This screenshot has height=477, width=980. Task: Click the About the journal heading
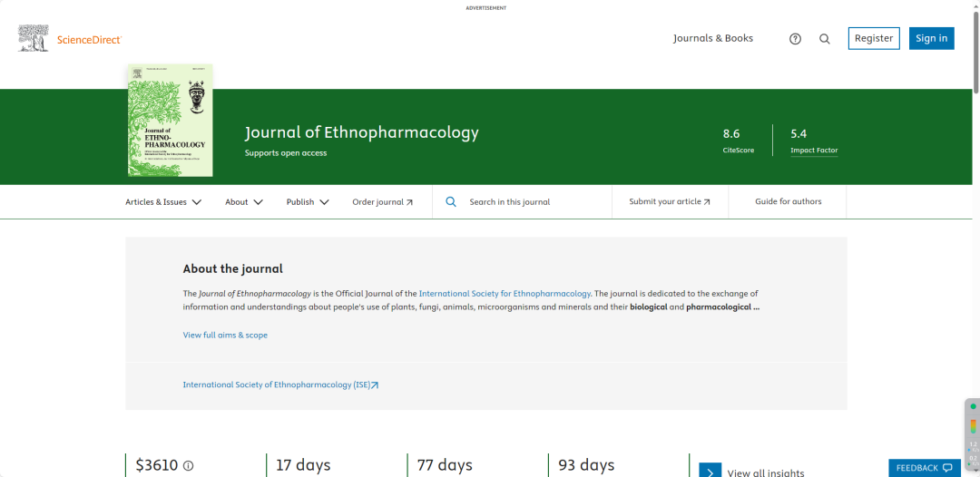232,269
